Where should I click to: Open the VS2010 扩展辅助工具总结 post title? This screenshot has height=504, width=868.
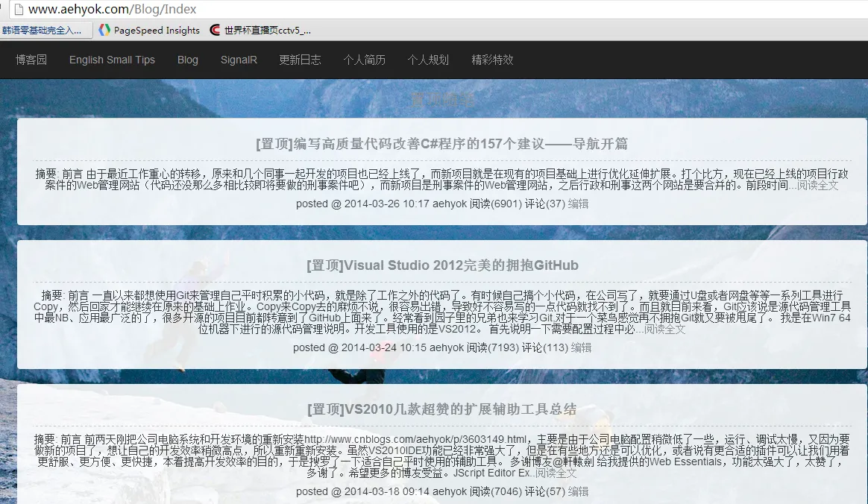click(441, 409)
